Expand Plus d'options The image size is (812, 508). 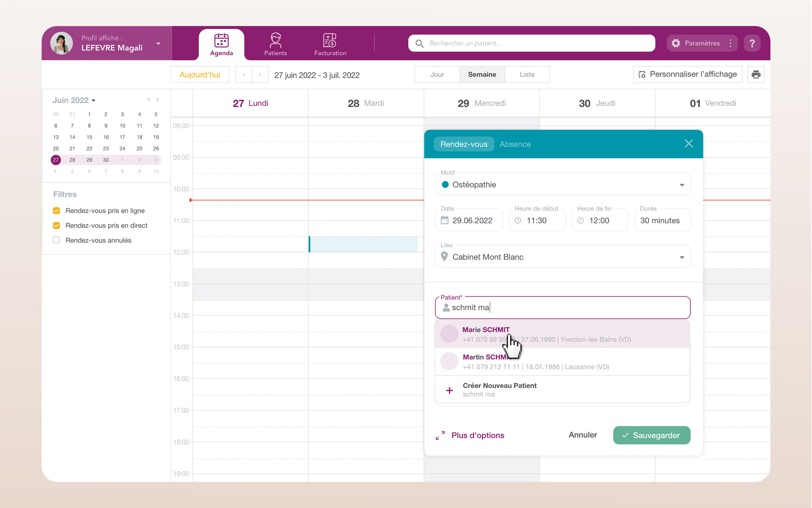(x=478, y=435)
